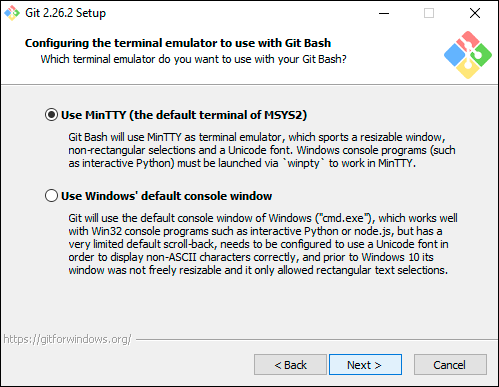
Task: Click the 'Git 2.26.2 Setup' title text
Action: tap(65, 13)
